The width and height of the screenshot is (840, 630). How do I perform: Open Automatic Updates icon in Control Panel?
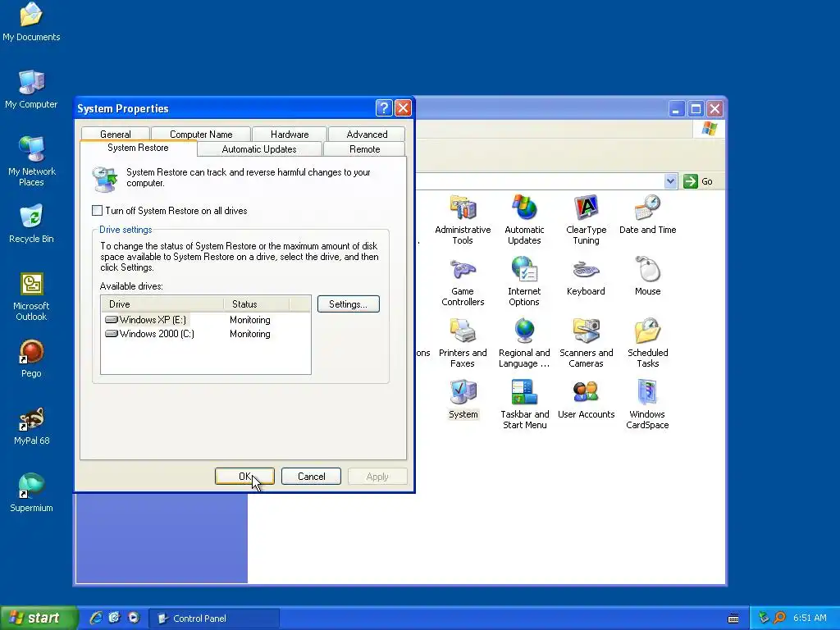tap(524, 220)
